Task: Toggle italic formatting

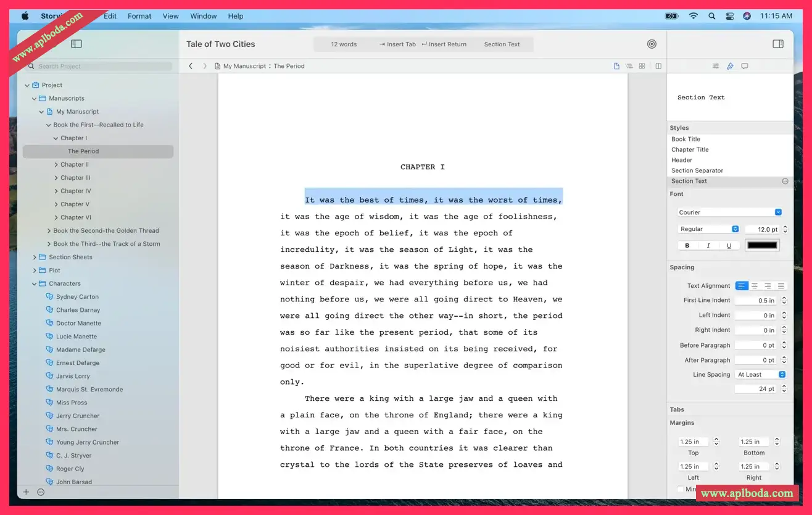Action: coord(708,246)
